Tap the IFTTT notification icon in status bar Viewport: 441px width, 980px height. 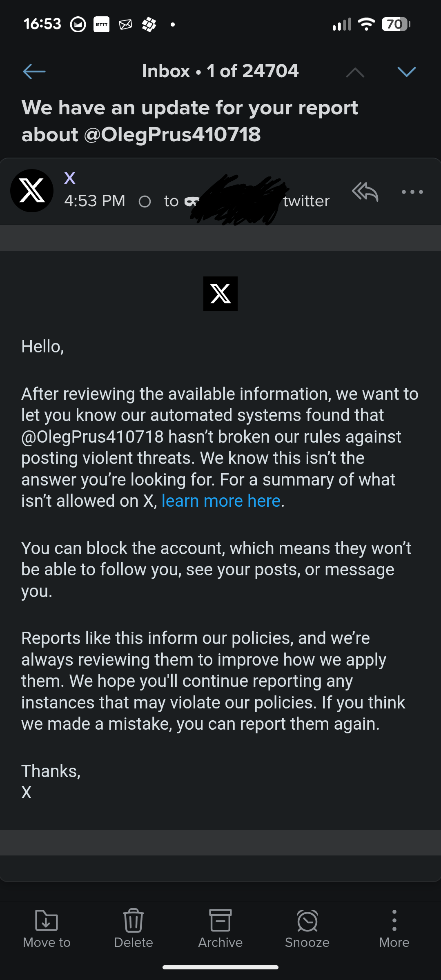(101, 24)
